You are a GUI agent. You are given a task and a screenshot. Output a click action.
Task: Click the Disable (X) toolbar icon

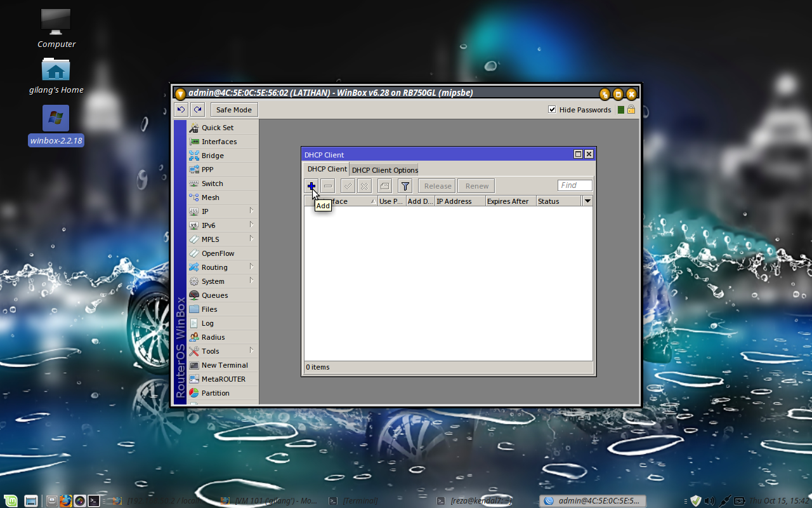(364, 186)
